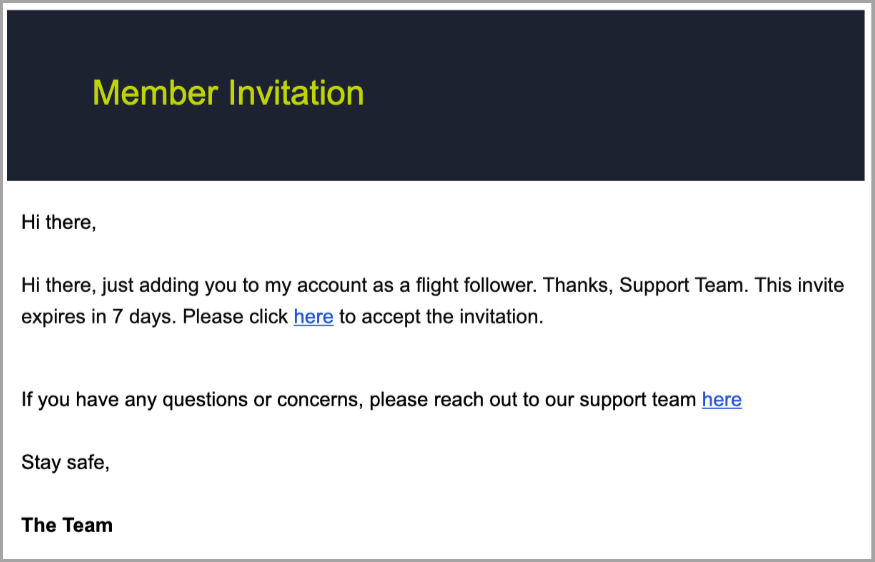Click the 'here' link to accept the invitation
Image resolution: width=875 pixels, height=562 pixels.
coord(313,318)
